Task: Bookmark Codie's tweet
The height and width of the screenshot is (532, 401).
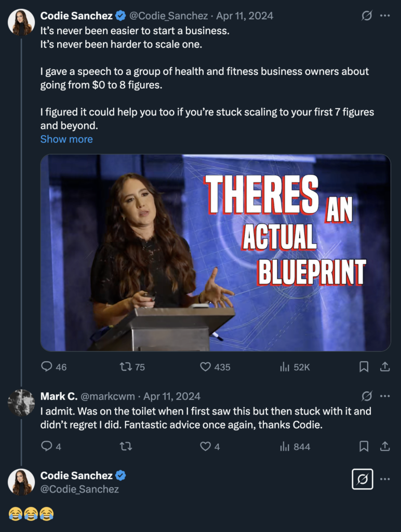Action: 364,367
